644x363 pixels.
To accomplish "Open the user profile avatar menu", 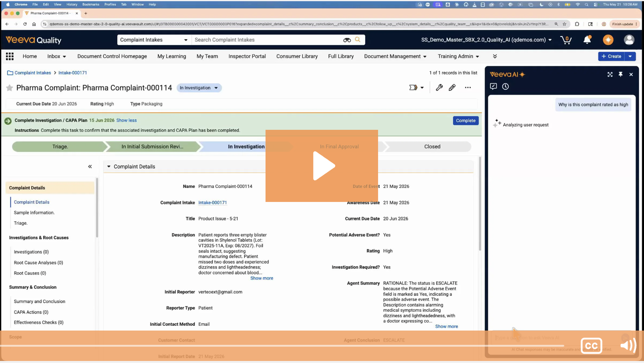I will 629,40.
